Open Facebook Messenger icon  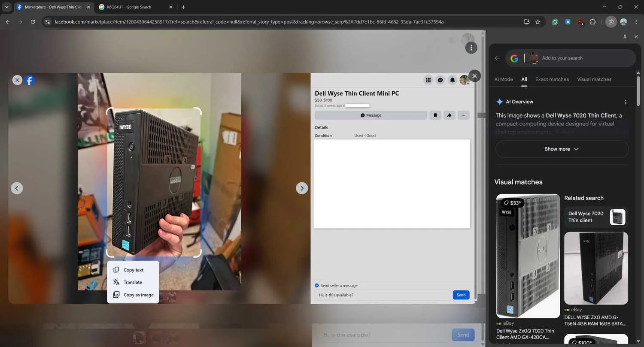440,80
